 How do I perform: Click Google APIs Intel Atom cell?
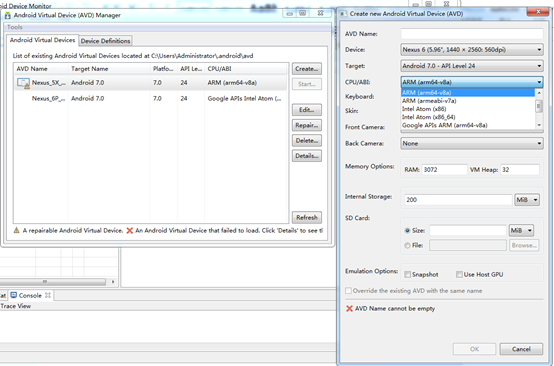pyautogui.click(x=244, y=99)
